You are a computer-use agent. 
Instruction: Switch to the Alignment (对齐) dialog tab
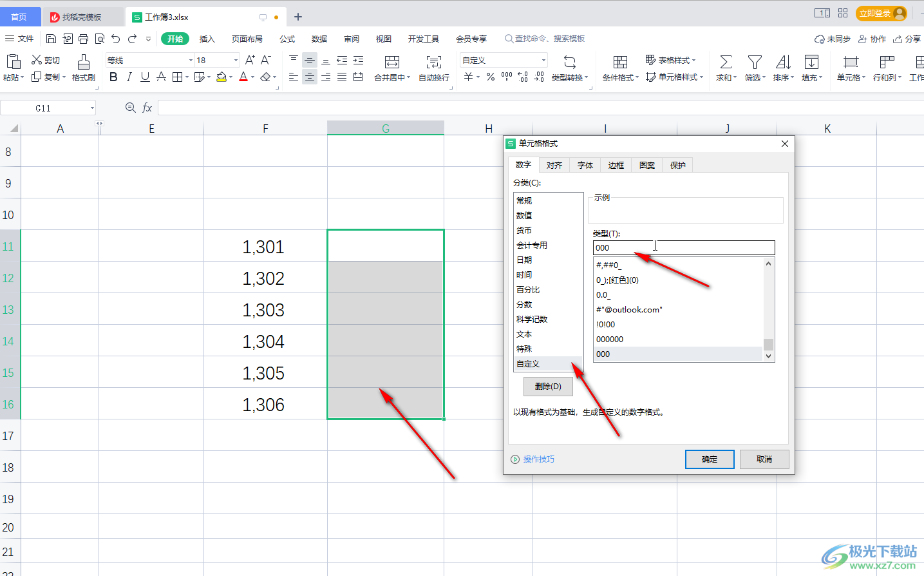tap(554, 165)
